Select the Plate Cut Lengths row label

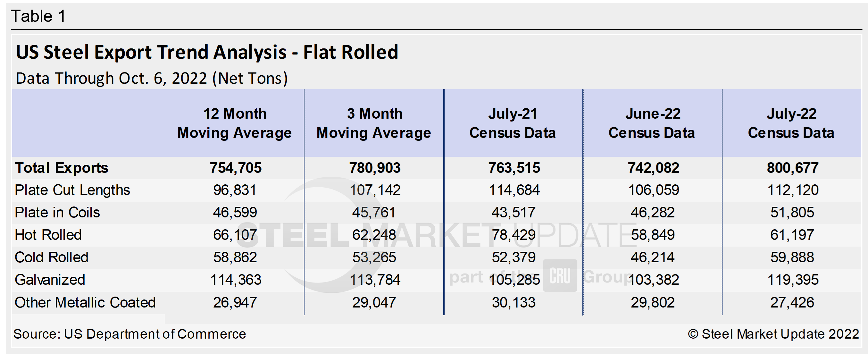(72, 190)
